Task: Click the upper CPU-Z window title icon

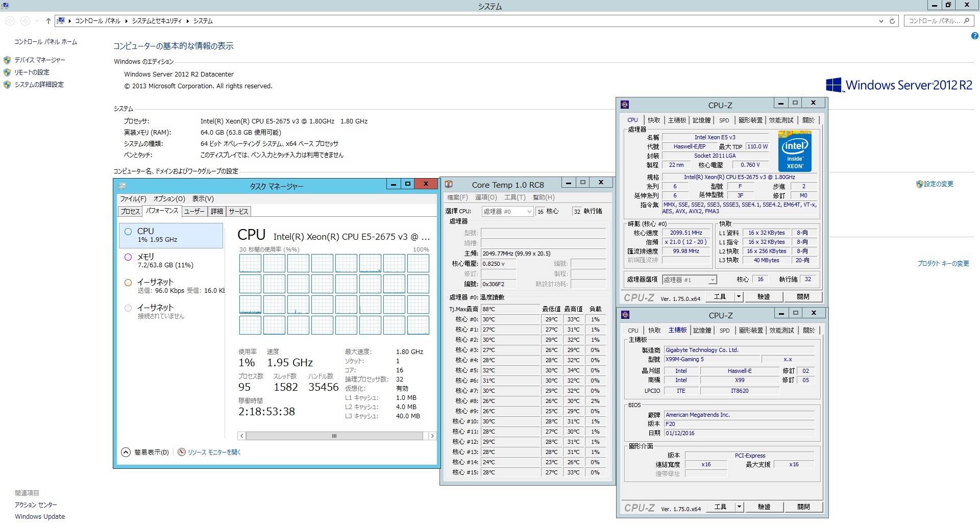Action: tap(625, 105)
